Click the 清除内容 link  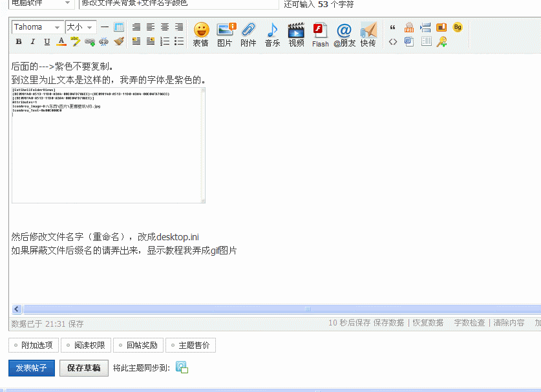pos(509,323)
